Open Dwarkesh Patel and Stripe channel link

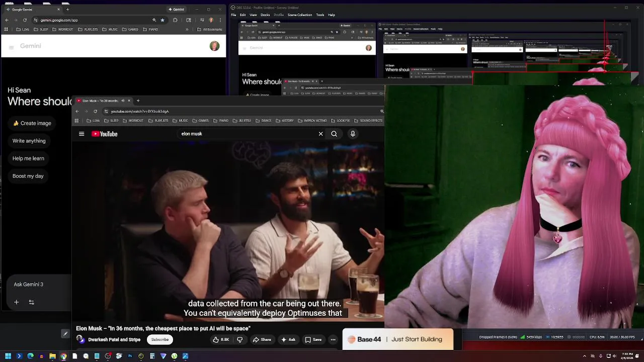[114, 339]
